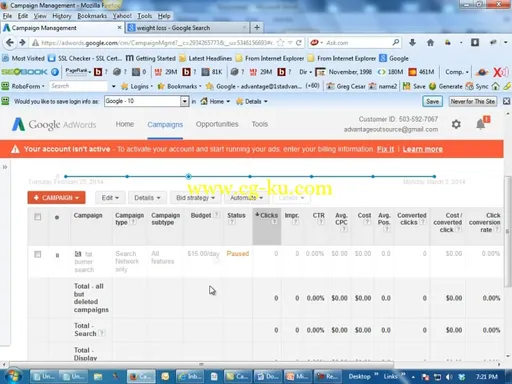Tick the fat burner search campaign checkbox
512x384 pixels.
click(38, 255)
